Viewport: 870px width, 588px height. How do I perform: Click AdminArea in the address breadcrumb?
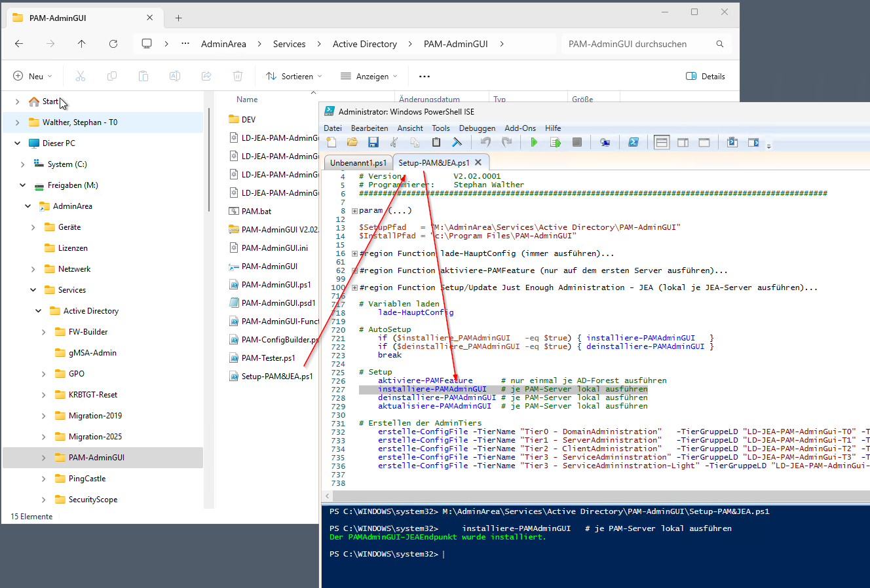tap(223, 44)
